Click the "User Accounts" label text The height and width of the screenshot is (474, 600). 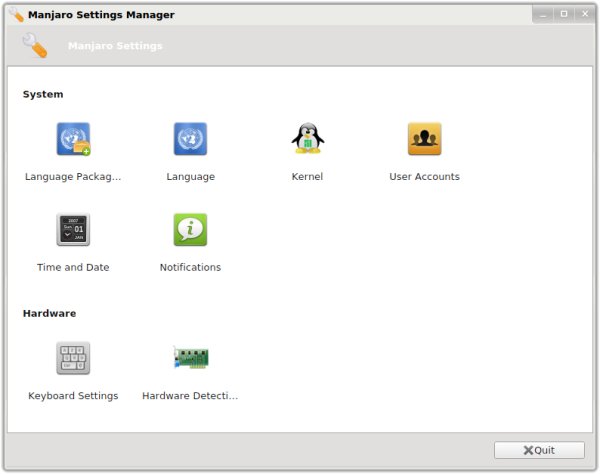tap(424, 176)
